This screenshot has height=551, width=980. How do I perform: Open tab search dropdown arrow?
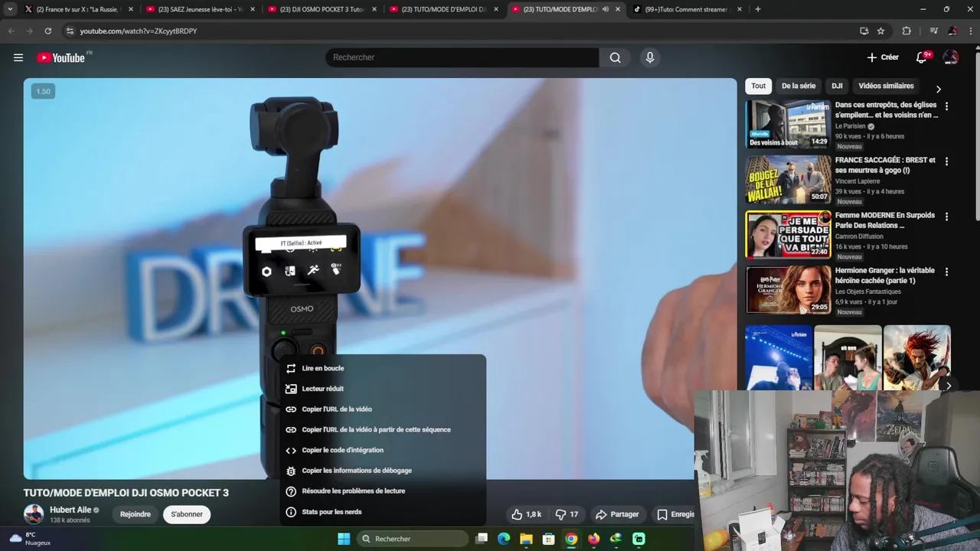point(10,9)
